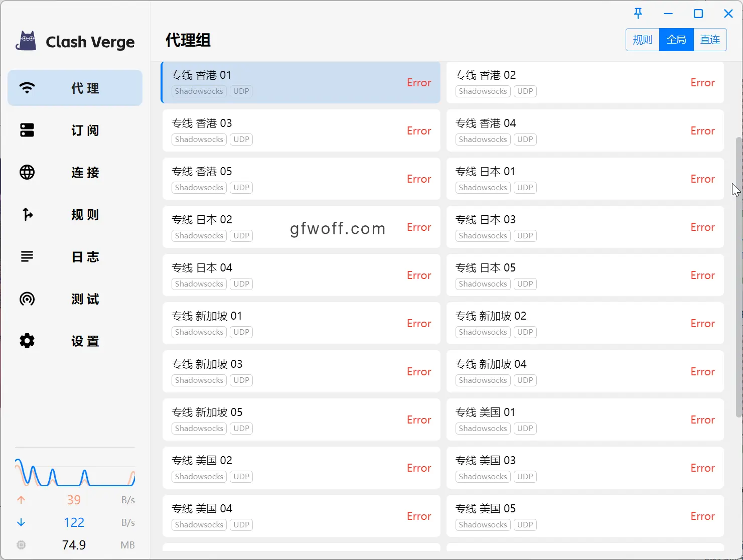743x560 pixels.
Task: Minimize the Clash Verge window
Action: 668,14
